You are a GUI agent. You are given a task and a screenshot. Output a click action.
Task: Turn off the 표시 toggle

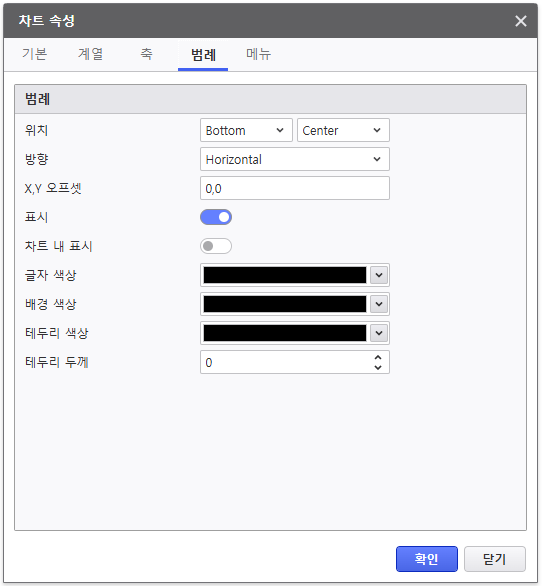[216, 217]
